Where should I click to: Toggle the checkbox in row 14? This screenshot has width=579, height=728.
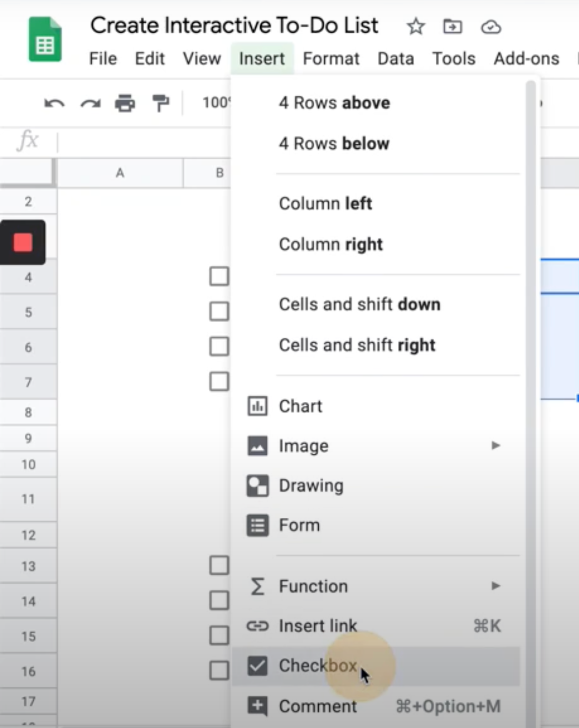tap(219, 600)
